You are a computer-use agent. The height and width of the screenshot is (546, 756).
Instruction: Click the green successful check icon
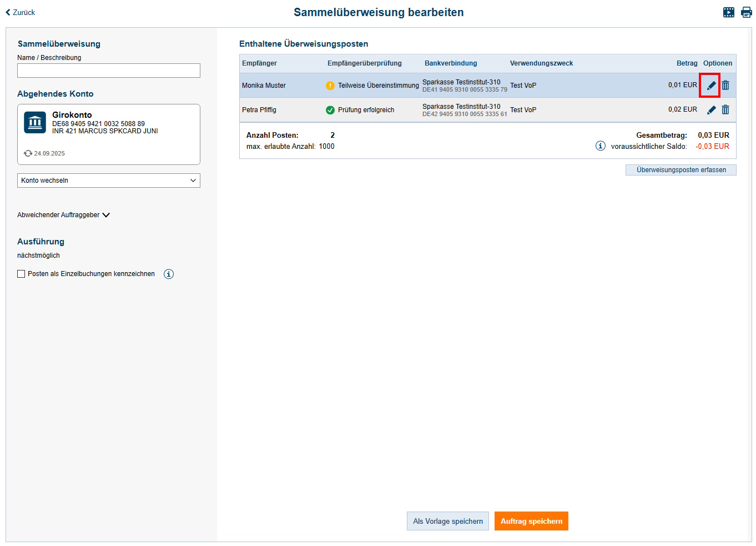pyautogui.click(x=330, y=110)
